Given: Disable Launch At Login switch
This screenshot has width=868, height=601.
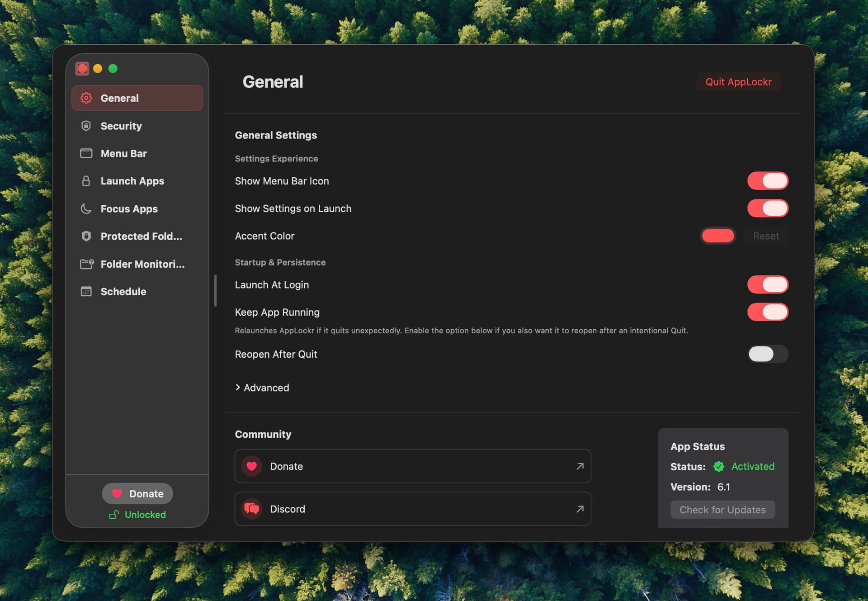Looking at the screenshot, I should (768, 284).
